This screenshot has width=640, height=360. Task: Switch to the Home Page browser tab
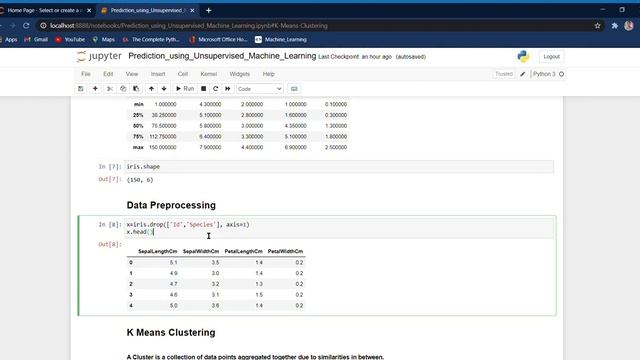(x=45, y=10)
